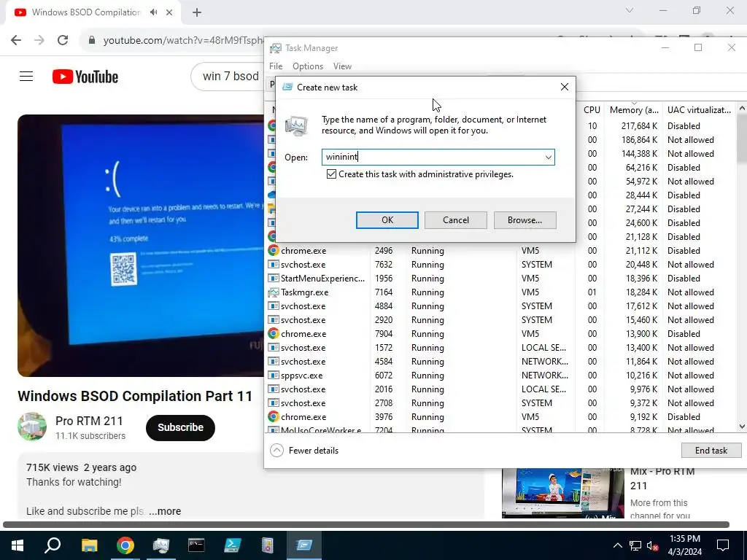Open the Windows Start menu
The width and height of the screenshot is (747, 560).
pyautogui.click(x=18, y=545)
